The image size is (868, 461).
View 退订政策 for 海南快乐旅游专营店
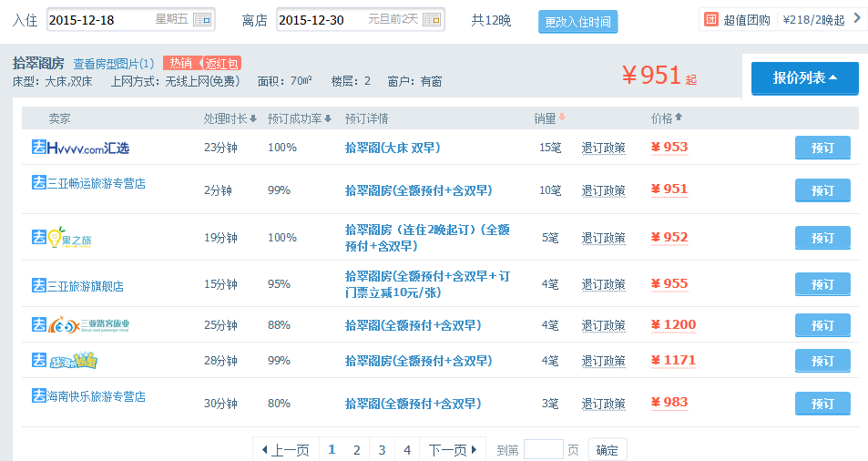pyautogui.click(x=603, y=404)
